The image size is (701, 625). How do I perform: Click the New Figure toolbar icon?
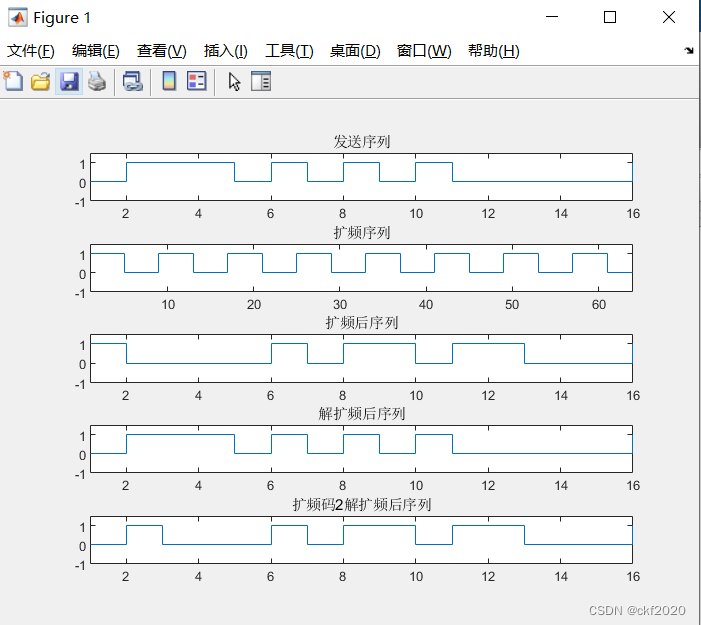pyautogui.click(x=13, y=81)
